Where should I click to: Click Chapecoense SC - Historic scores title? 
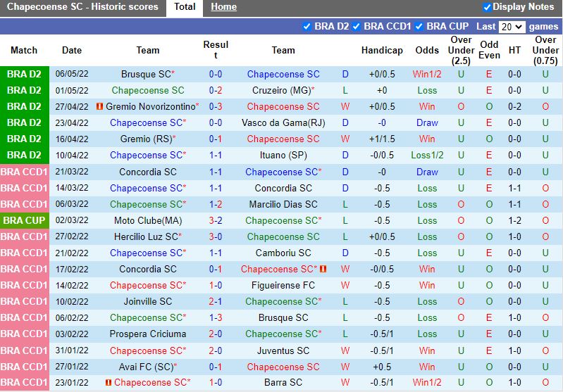(82, 7)
